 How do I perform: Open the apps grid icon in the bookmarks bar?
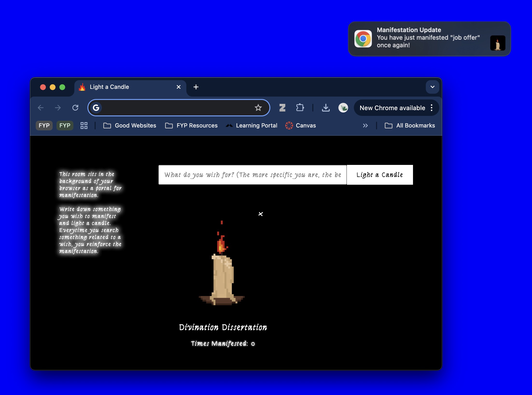(x=84, y=126)
